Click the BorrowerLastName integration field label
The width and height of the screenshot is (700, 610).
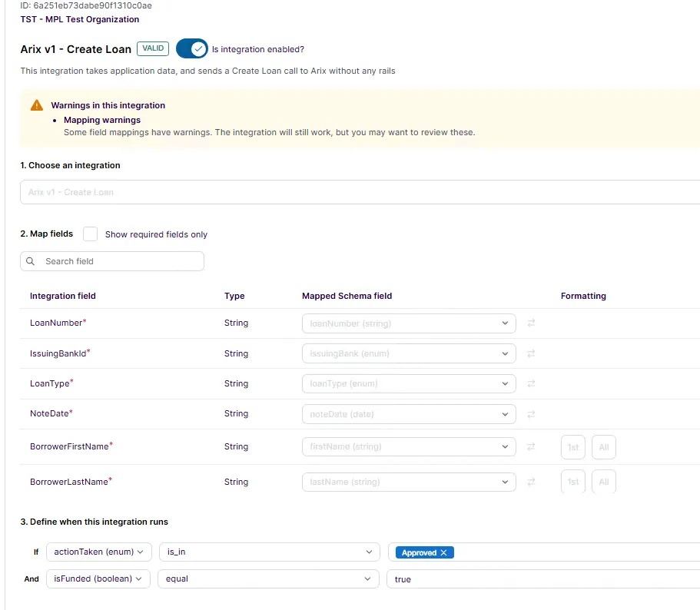[x=69, y=482]
